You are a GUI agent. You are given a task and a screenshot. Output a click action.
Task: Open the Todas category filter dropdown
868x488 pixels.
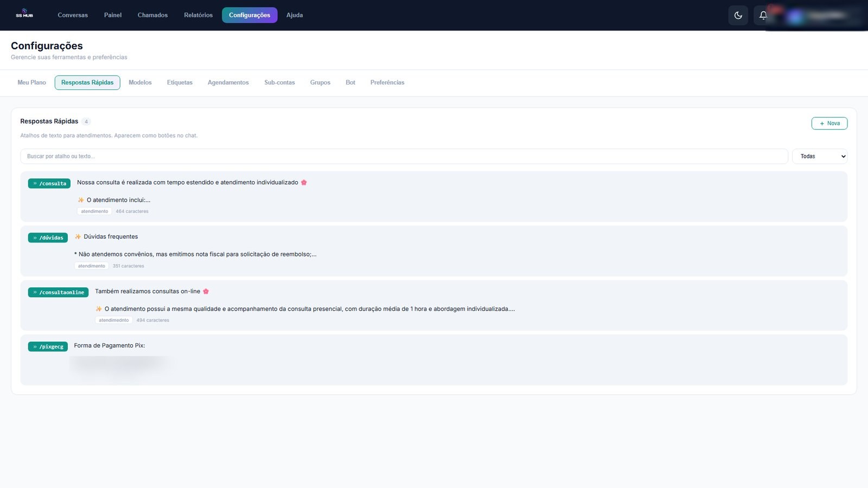point(820,156)
